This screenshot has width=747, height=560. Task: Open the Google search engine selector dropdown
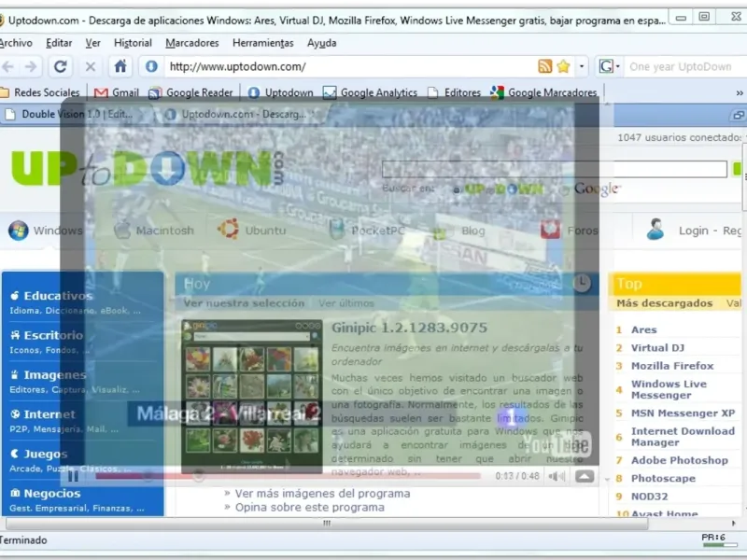click(610, 66)
